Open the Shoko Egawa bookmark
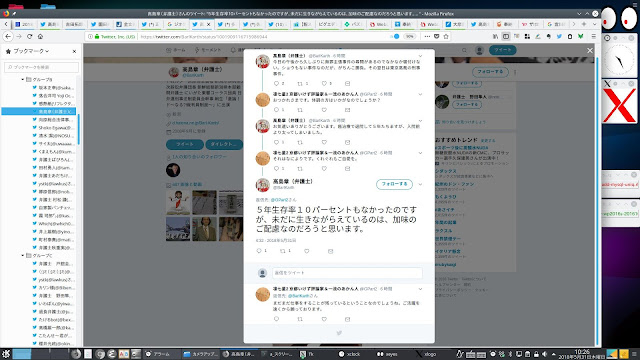The image size is (640, 360). coord(53,127)
